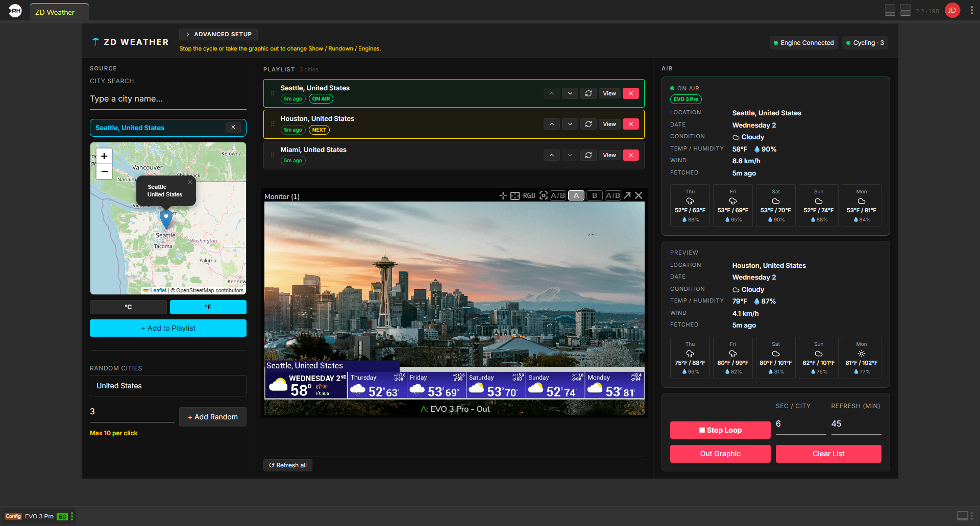Click Add to Playlist button
The height and width of the screenshot is (526, 980).
click(168, 328)
